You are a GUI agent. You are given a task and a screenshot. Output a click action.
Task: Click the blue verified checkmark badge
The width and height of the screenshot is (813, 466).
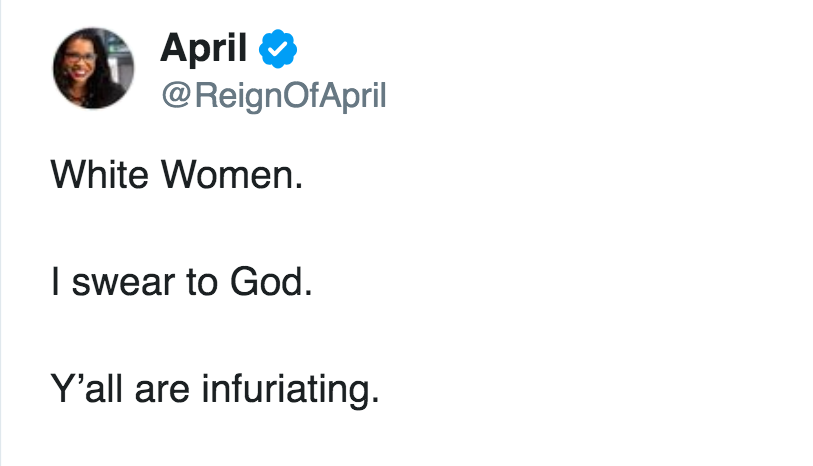(277, 48)
